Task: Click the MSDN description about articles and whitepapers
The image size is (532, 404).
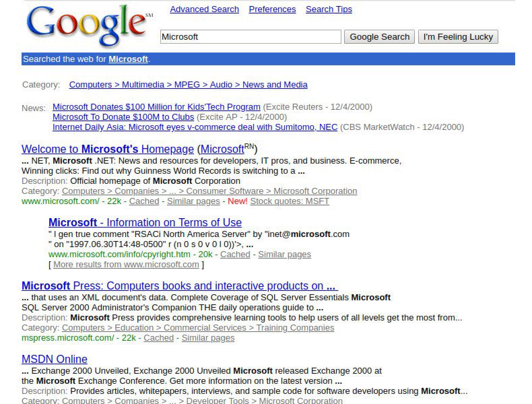Action: [269, 391]
